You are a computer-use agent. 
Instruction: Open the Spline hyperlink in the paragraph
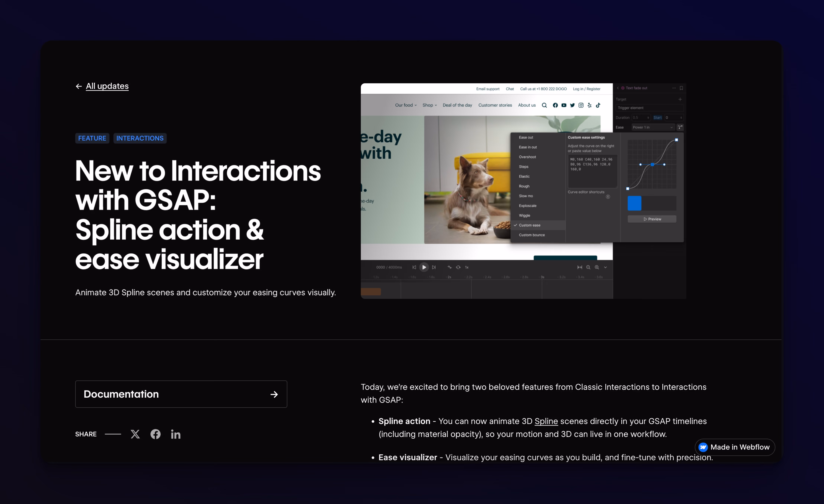(546, 421)
